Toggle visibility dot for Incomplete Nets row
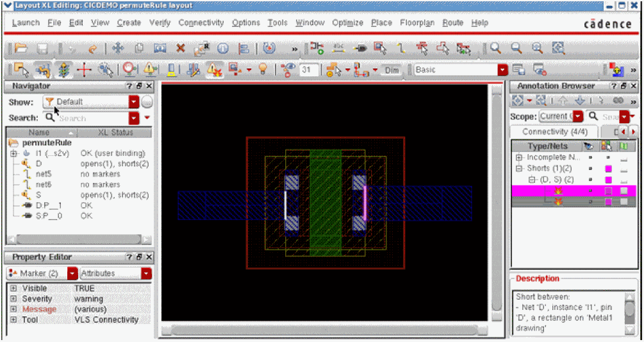Screen dimensions: 644x342 click(x=590, y=157)
